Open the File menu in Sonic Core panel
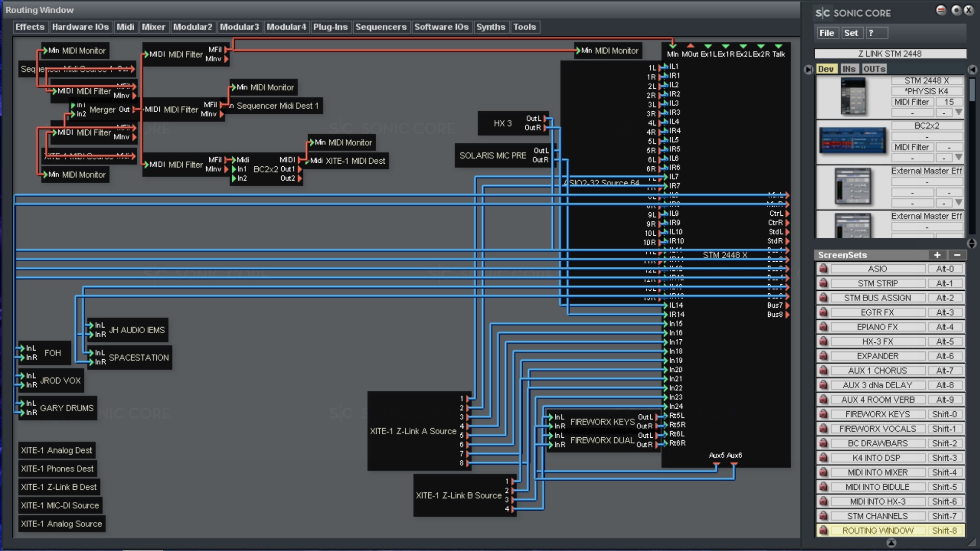Screen dimensions: 980x551 click(827, 33)
